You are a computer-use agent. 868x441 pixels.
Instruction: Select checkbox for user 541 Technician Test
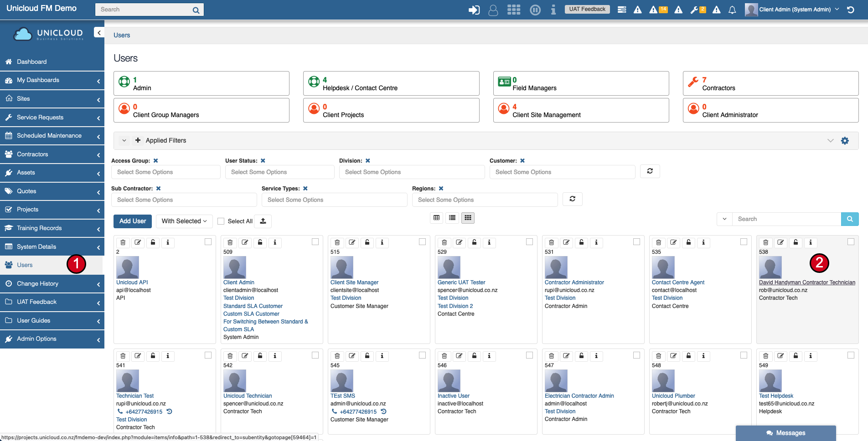[208, 355]
